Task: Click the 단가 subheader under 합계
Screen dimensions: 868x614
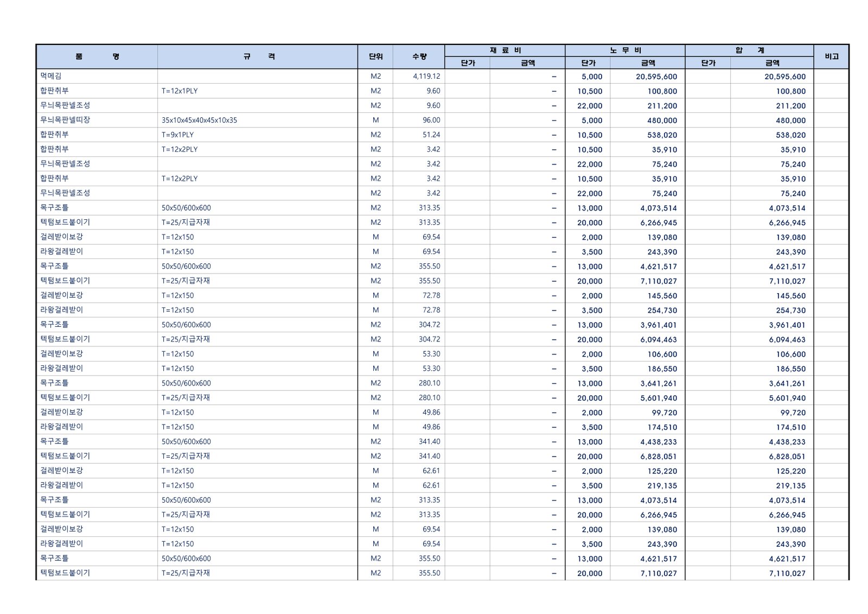Action: pyautogui.click(x=708, y=63)
